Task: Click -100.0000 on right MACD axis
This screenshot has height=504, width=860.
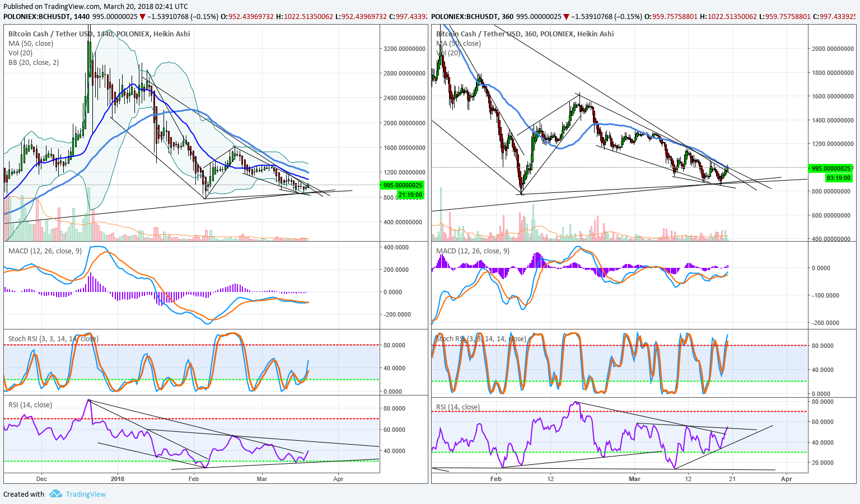Action: (x=826, y=295)
